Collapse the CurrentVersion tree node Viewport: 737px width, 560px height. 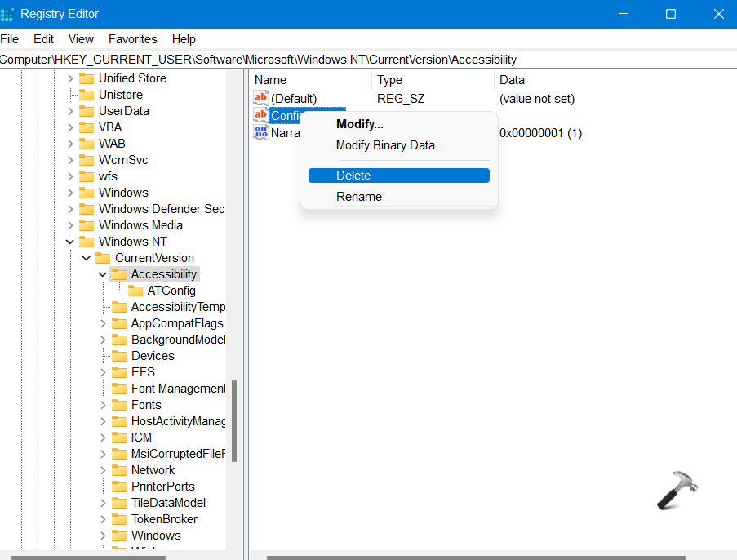point(87,258)
